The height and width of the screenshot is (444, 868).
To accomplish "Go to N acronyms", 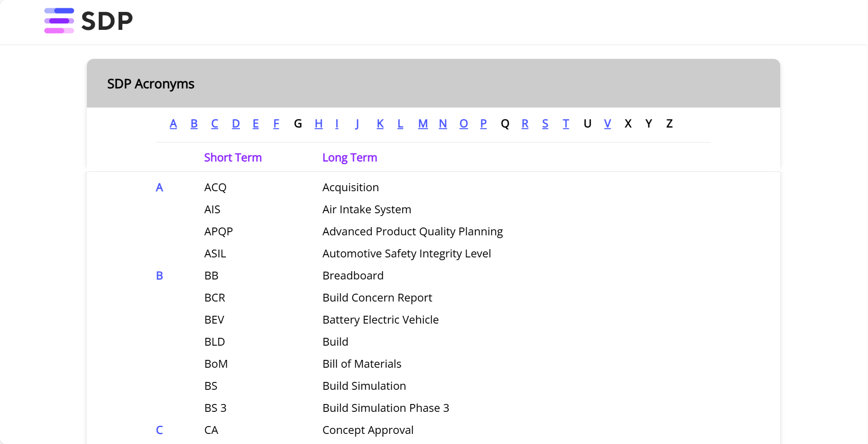I will click(x=443, y=124).
